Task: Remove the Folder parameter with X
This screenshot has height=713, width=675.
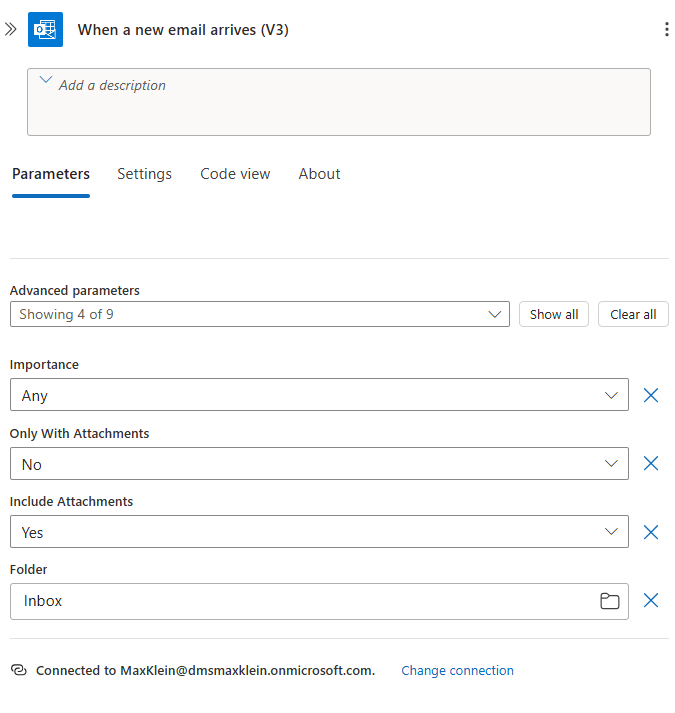Action: (651, 600)
